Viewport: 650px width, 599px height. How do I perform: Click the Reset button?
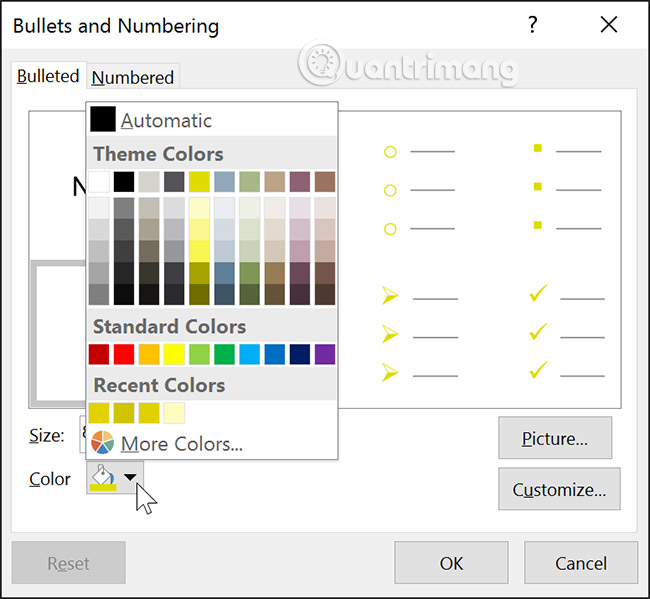(69, 563)
